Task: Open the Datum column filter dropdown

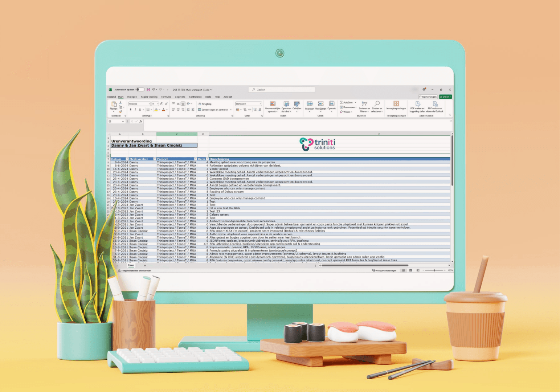Action: (127, 159)
